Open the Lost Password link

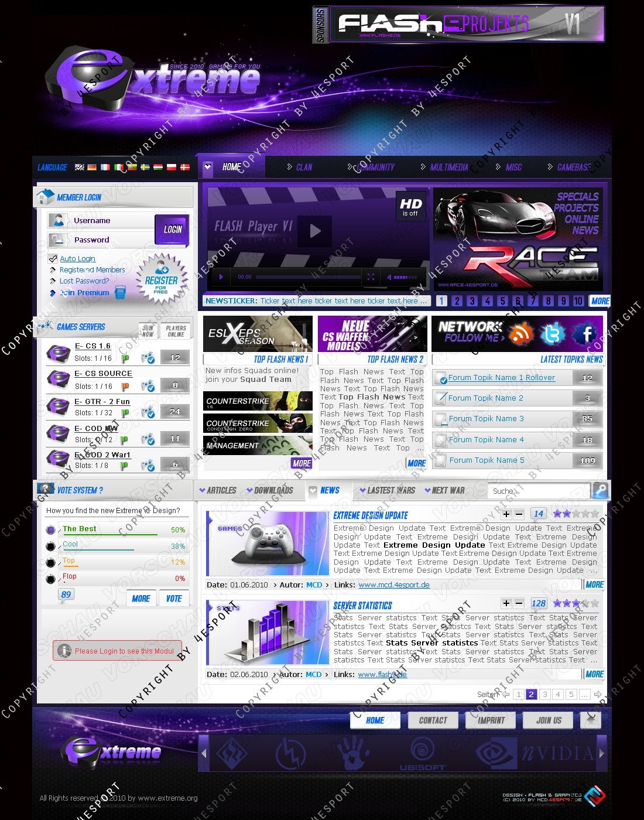pos(84,281)
